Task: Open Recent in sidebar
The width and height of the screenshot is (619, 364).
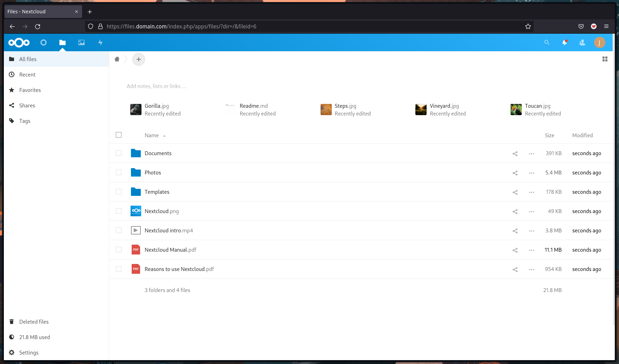Action: (x=57, y=74)
